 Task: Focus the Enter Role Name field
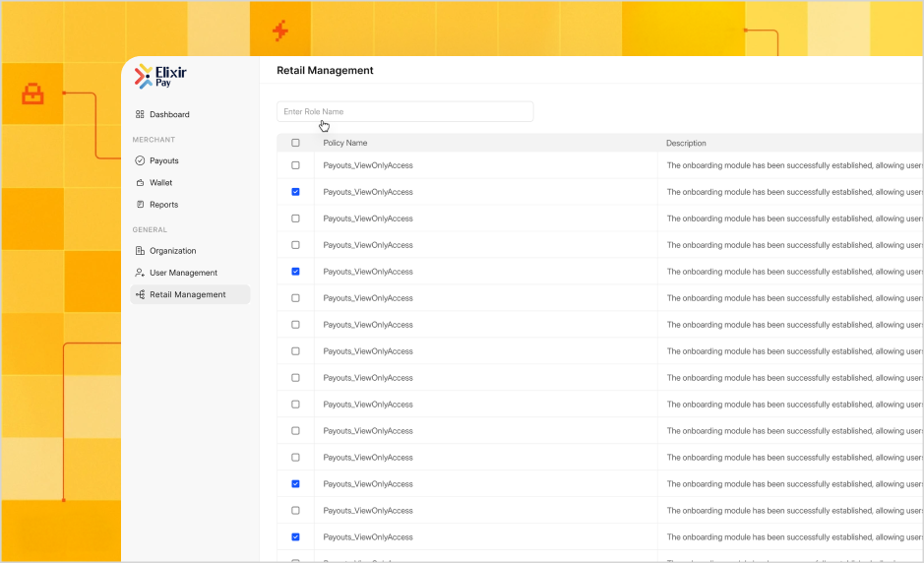[x=404, y=111]
